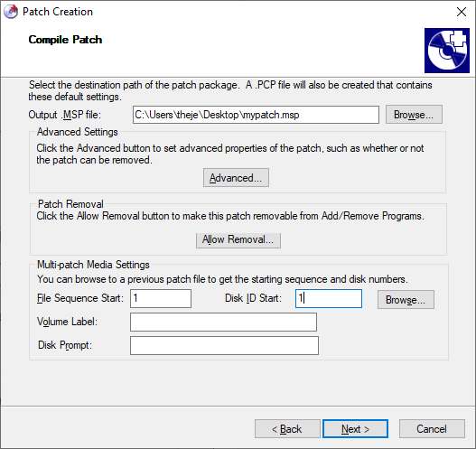Click the Patch Creation title bar icon
This screenshot has width=476, height=449.
pos(11,12)
